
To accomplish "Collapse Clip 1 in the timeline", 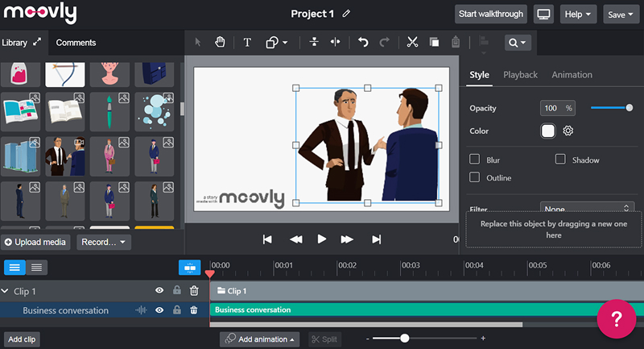I will click(x=5, y=291).
